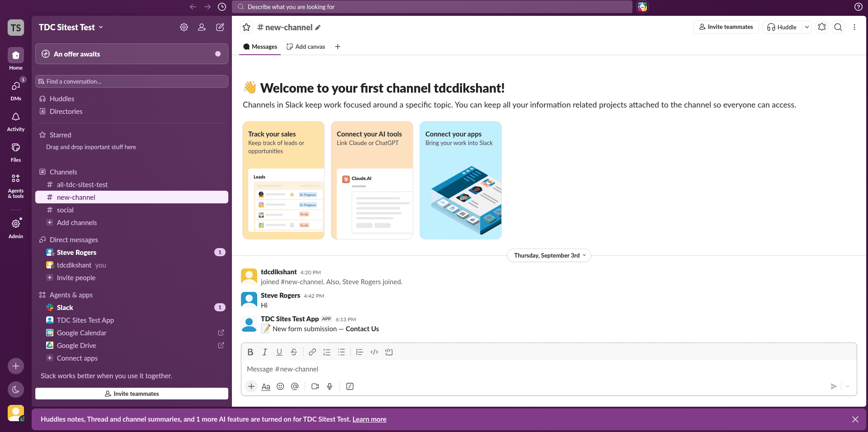868x432 pixels.
Task: Record an audio clip with microphone icon
Action: [x=330, y=386]
